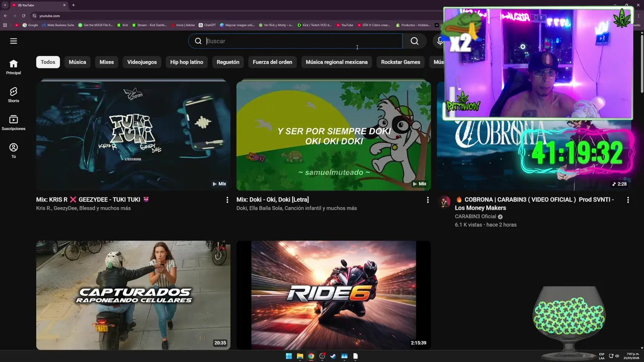View site info icon in address bar

coord(34,16)
